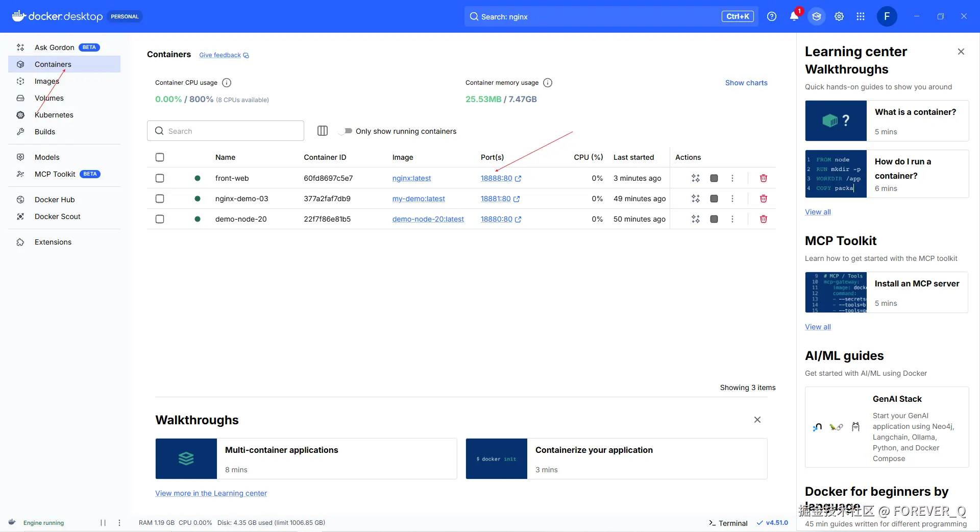Open the Containerize your application walkthrough card
980x532 pixels.
tap(617, 458)
